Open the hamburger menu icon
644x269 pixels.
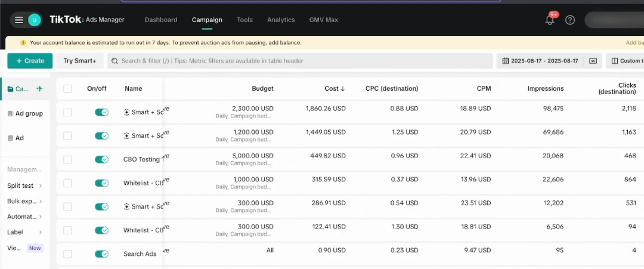coord(19,20)
